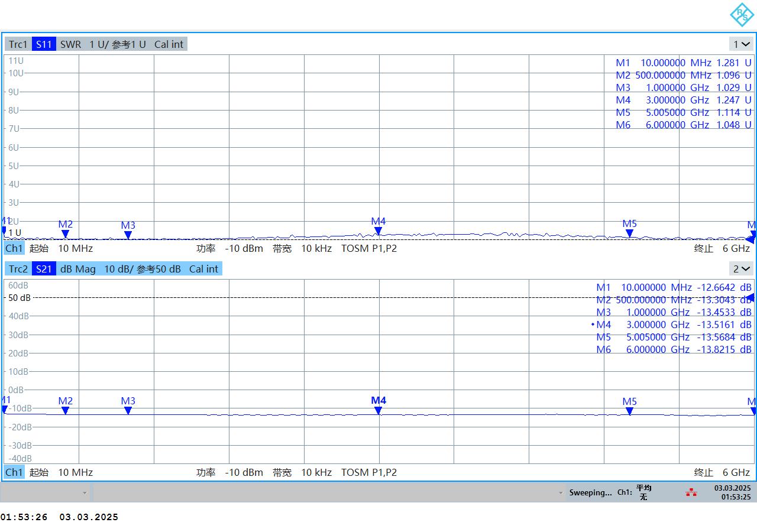757x532 pixels.
Task: Select the Trc2 trace label
Action: click(x=18, y=269)
